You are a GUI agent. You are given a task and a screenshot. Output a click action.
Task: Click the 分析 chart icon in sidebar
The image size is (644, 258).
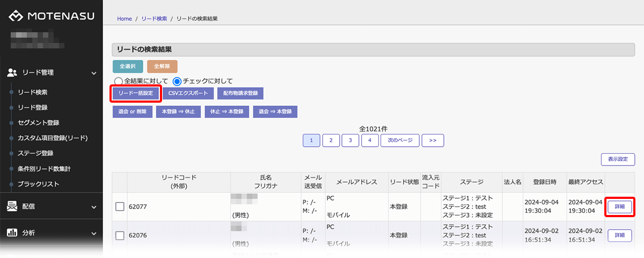tap(12, 233)
